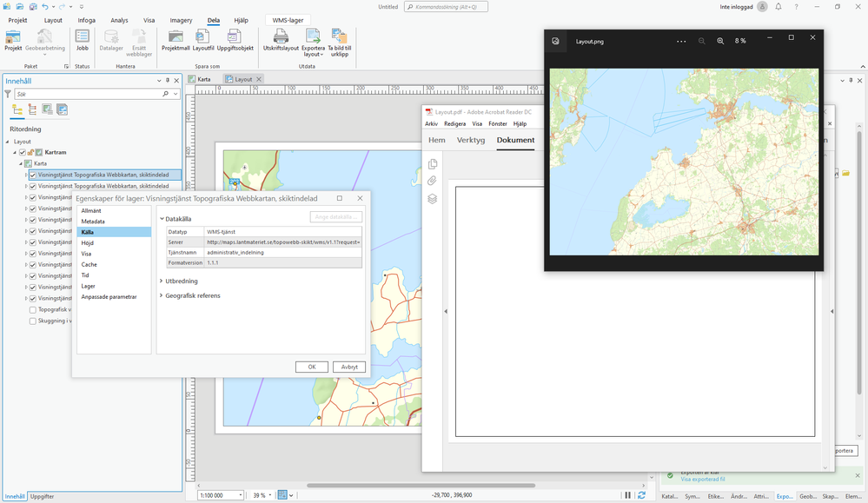Open the layers panel icon in Acrobat
The height and width of the screenshot is (503, 868).
(x=432, y=199)
